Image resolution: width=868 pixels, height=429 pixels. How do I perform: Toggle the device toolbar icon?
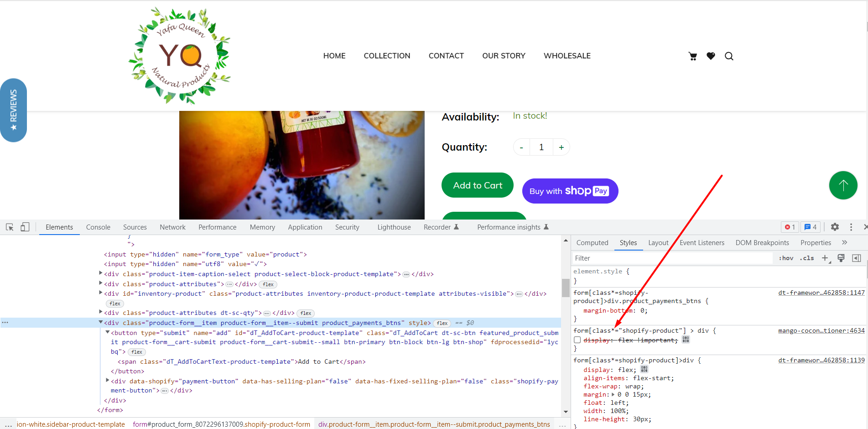[25, 227]
